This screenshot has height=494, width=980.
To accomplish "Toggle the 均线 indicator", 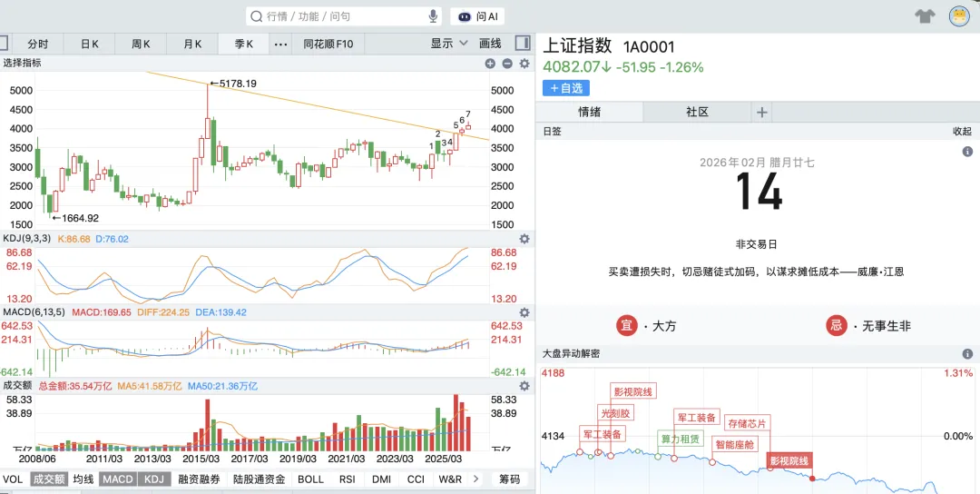I will click(x=83, y=479).
